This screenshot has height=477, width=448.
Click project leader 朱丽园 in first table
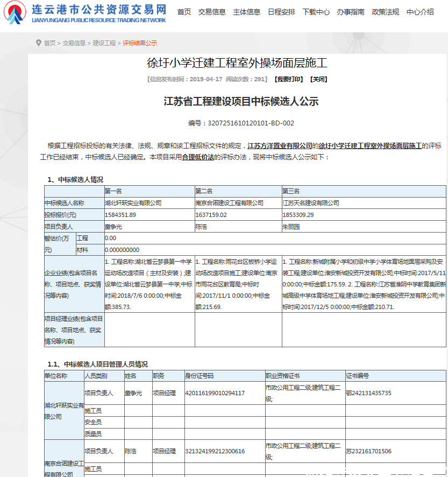click(291, 227)
